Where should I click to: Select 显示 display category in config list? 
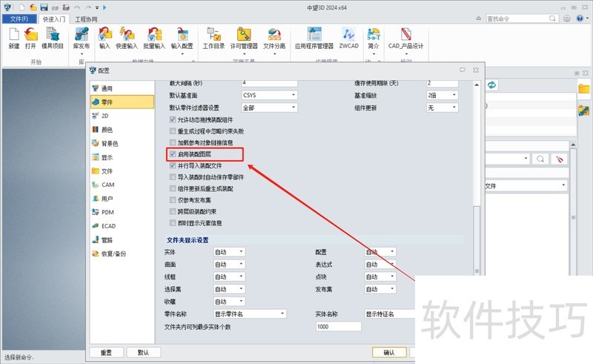click(122, 157)
